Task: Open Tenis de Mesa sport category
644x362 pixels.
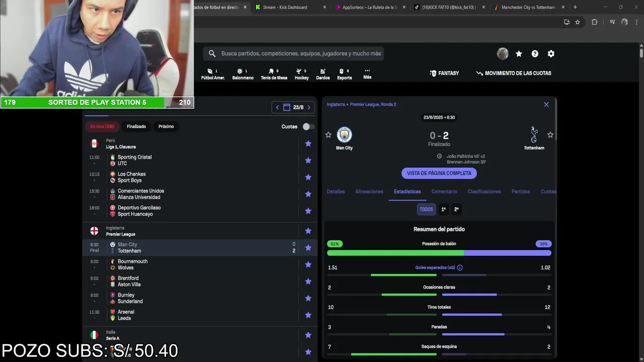Action: click(274, 74)
